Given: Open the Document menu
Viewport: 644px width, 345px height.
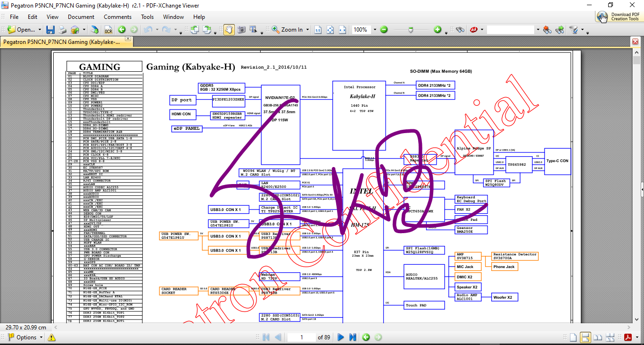Looking at the screenshot, I should pos(81,17).
